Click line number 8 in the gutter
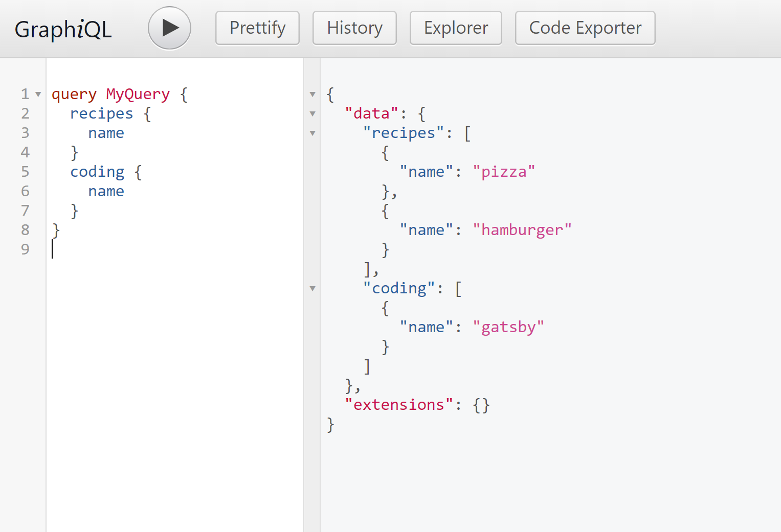Screen dimensions: 781x532 pyautogui.click(x=25, y=230)
